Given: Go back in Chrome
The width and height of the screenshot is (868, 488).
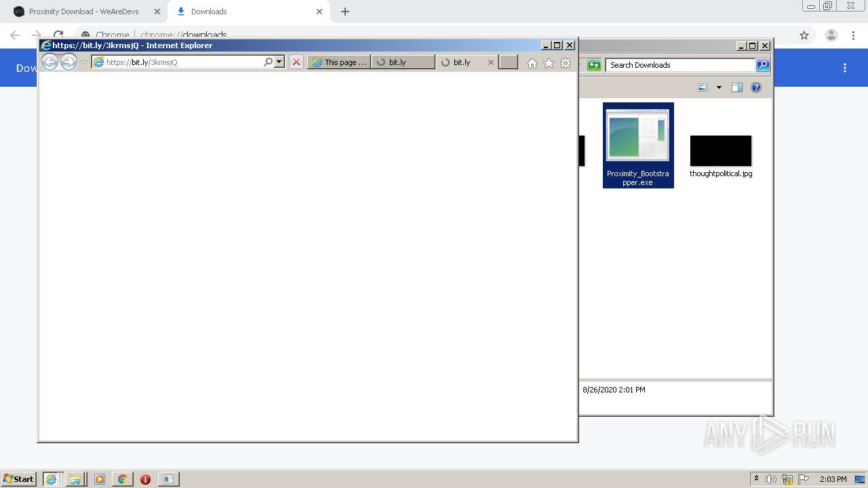Looking at the screenshot, I should (x=15, y=35).
